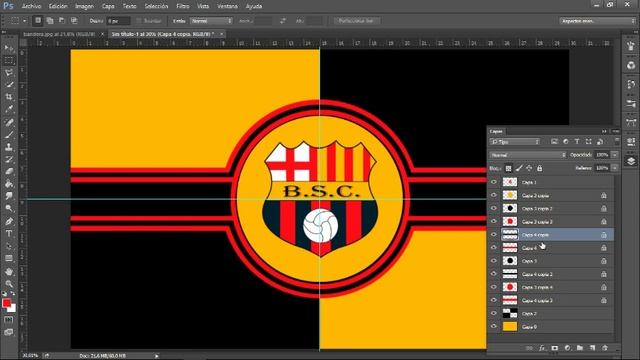Screen dimensions: 640x360
Task: Select the Zoom tool in the toolbox
Action: pyautogui.click(x=9, y=284)
